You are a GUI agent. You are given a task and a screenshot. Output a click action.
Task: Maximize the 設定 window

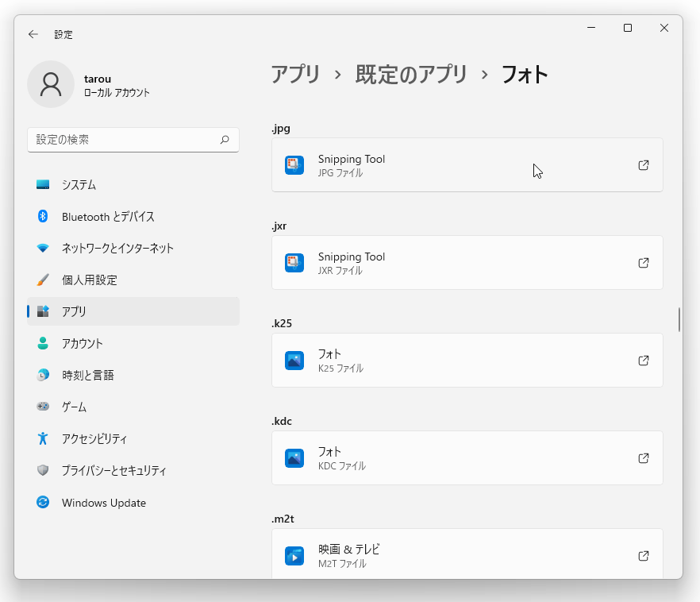[x=628, y=28]
